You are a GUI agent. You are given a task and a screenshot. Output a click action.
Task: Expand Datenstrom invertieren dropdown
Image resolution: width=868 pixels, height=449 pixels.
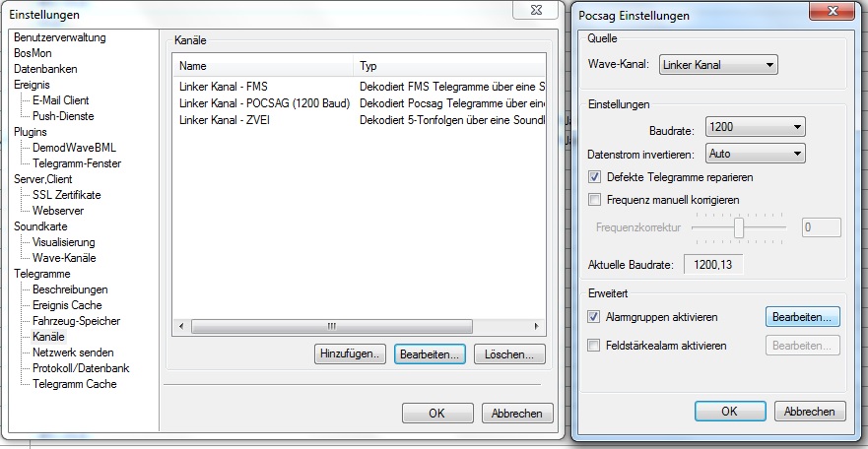point(756,154)
